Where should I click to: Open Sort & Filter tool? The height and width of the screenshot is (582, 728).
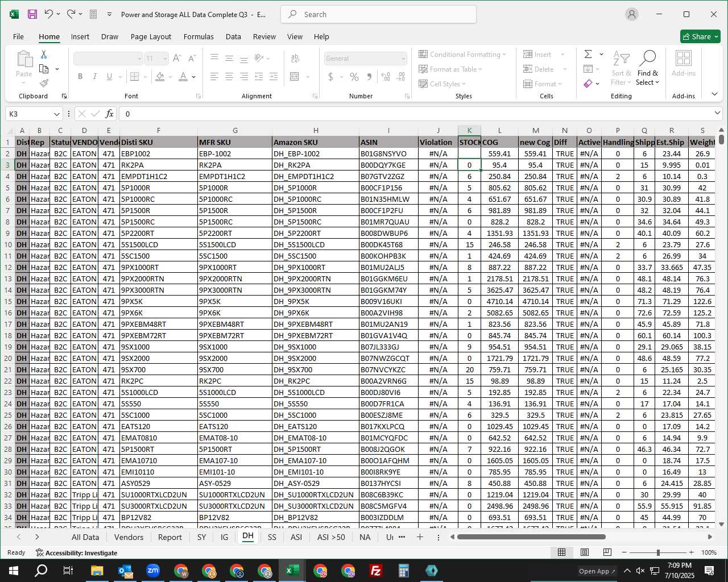[x=621, y=68]
